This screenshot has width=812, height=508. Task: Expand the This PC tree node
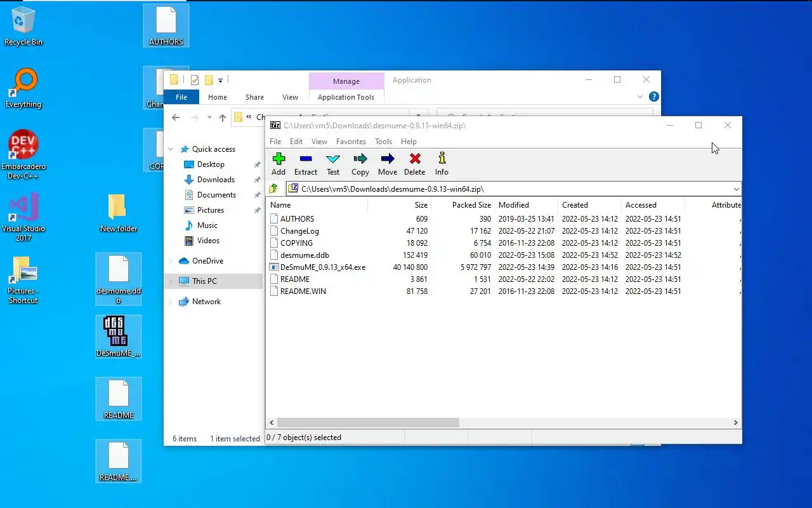pos(171,281)
